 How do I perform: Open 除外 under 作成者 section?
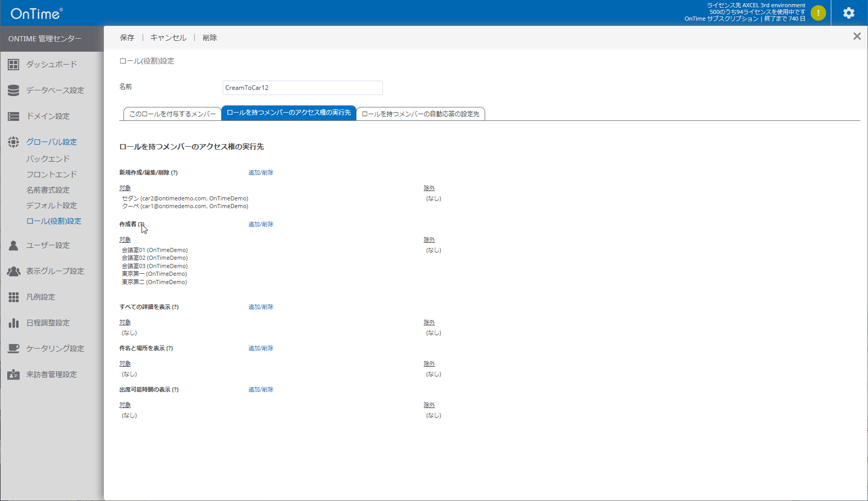point(429,239)
